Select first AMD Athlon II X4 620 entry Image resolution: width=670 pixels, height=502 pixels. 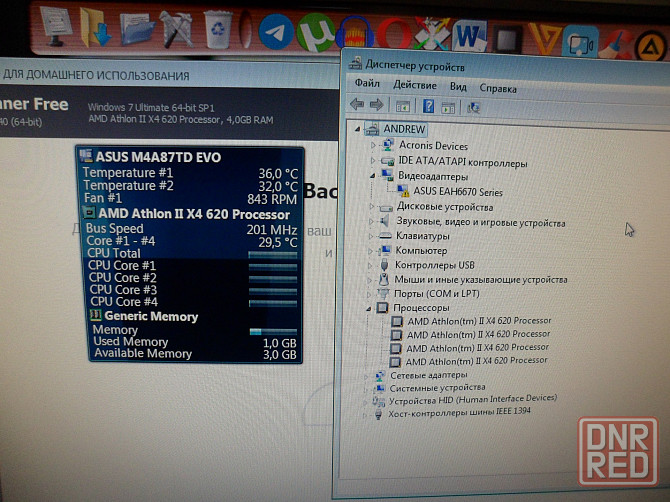pos(479,320)
